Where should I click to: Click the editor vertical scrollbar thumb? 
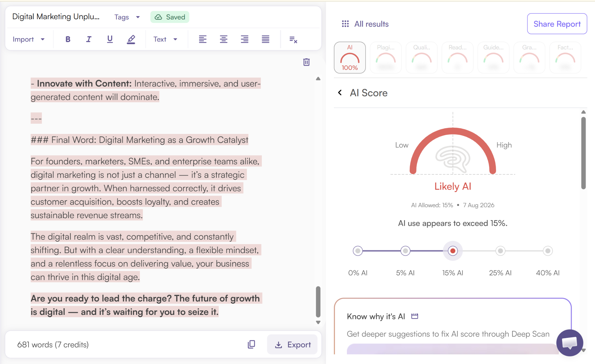(x=318, y=302)
